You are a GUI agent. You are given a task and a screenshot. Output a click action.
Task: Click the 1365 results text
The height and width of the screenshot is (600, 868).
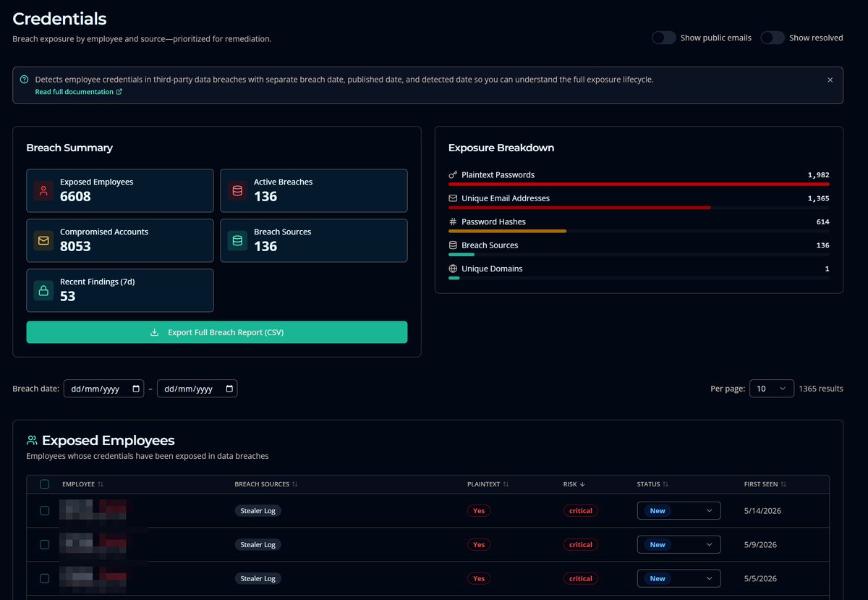[x=821, y=389]
